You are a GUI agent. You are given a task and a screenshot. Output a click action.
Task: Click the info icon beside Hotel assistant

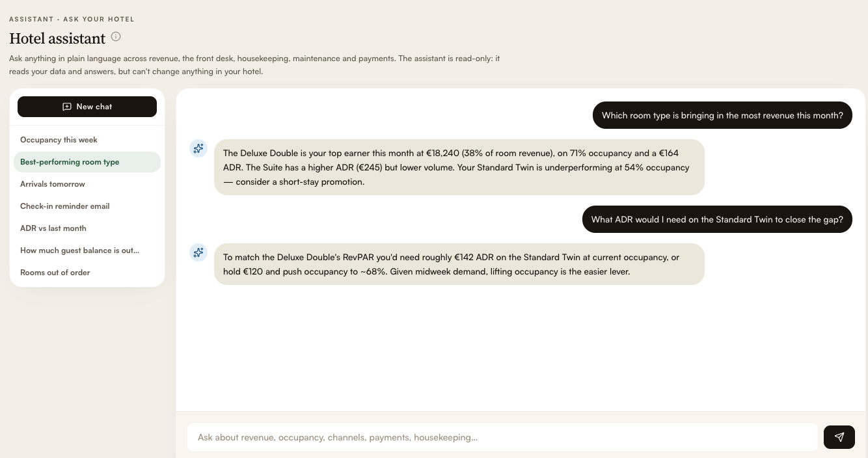[116, 36]
